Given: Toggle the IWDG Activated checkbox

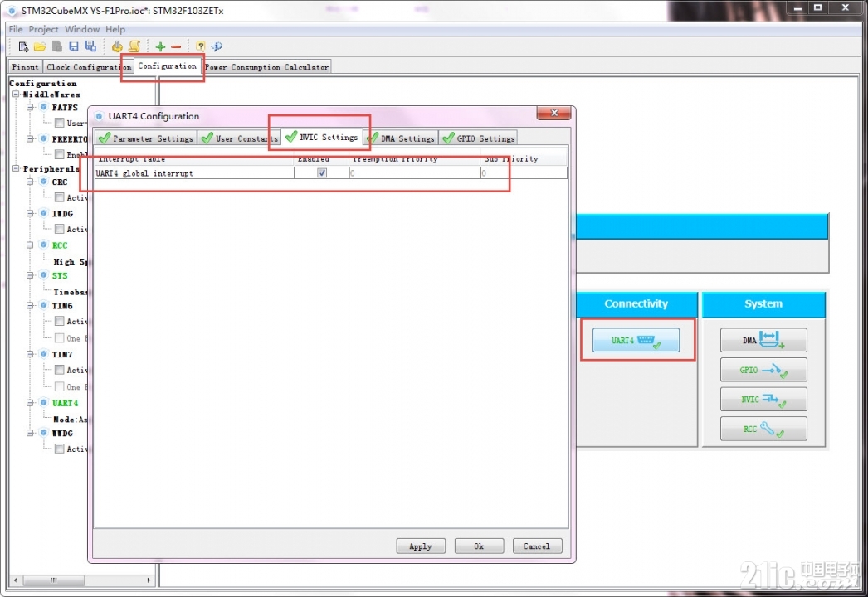Looking at the screenshot, I should [x=59, y=229].
